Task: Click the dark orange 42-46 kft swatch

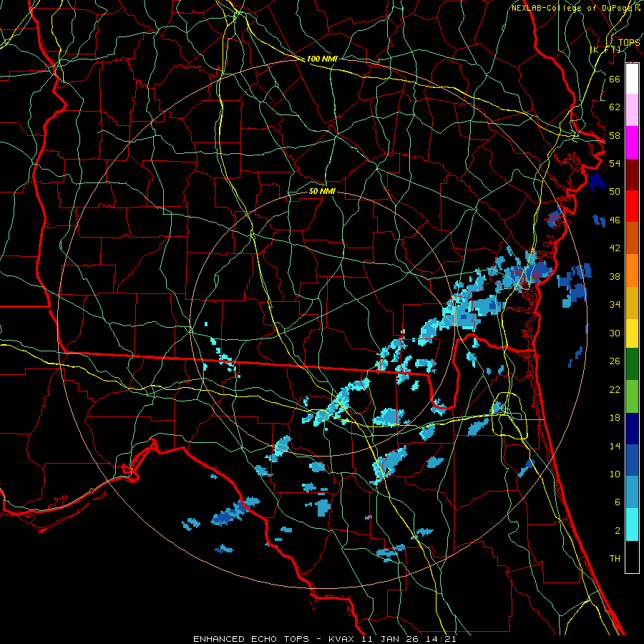Action: [x=632, y=238]
